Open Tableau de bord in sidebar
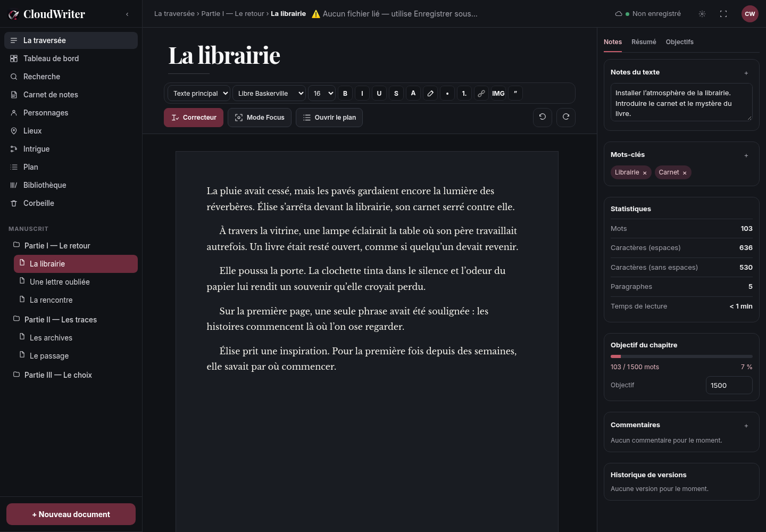The image size is (766, 532). point(71,59)
